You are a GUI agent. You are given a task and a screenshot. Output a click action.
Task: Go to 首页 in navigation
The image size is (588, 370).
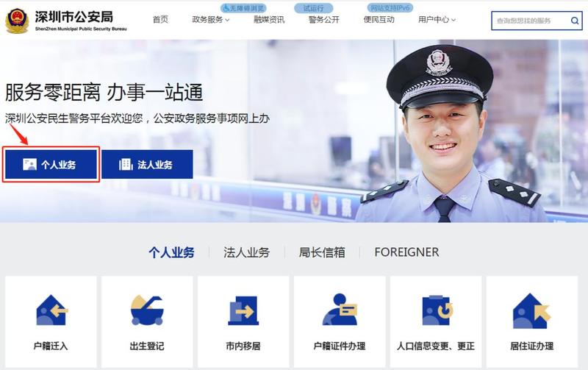pyautogui.click(x=160, y=20)
